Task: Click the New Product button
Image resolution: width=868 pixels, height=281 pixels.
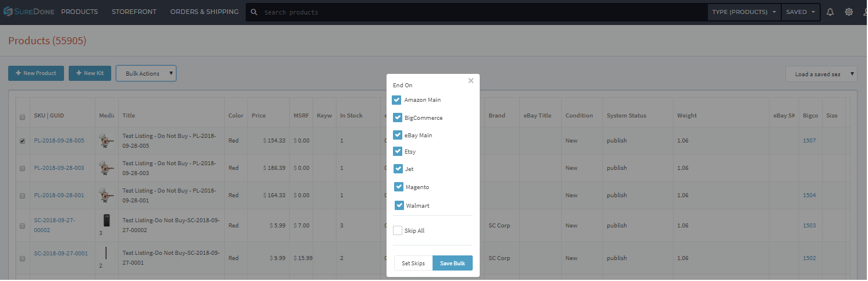Action: coord(36,73)
